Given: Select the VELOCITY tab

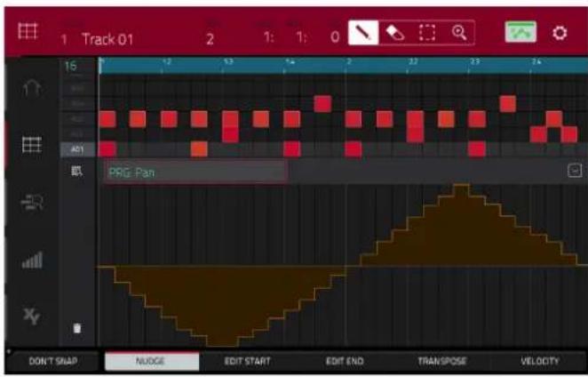Looking at the screenshot, I should coord(540,361).
